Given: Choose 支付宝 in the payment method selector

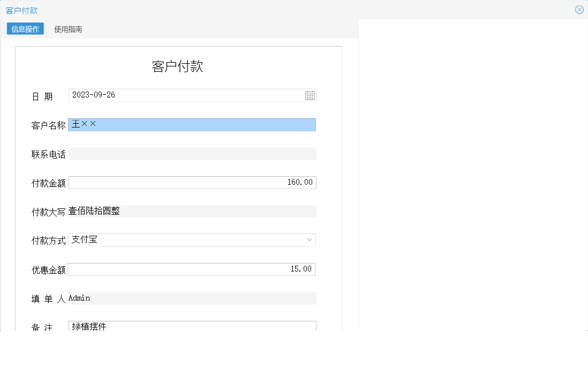Looking at the screenshot, I should pyautogui.click(x=161, y=239).
